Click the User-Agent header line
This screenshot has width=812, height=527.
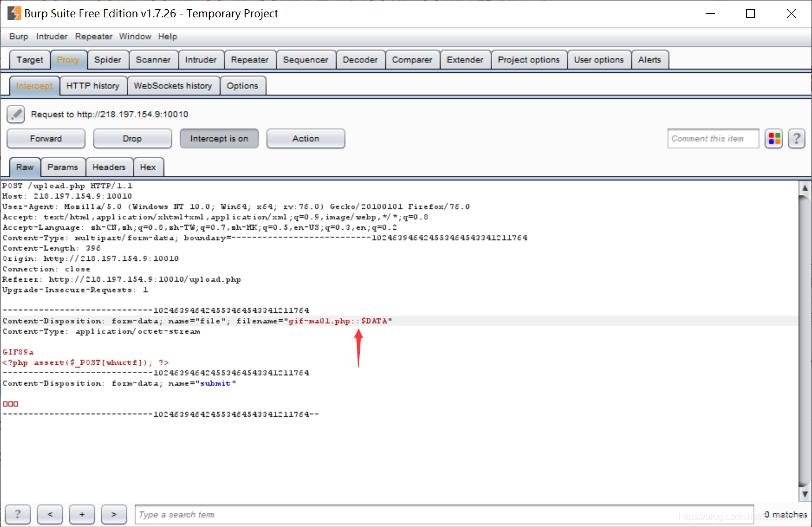236,207
